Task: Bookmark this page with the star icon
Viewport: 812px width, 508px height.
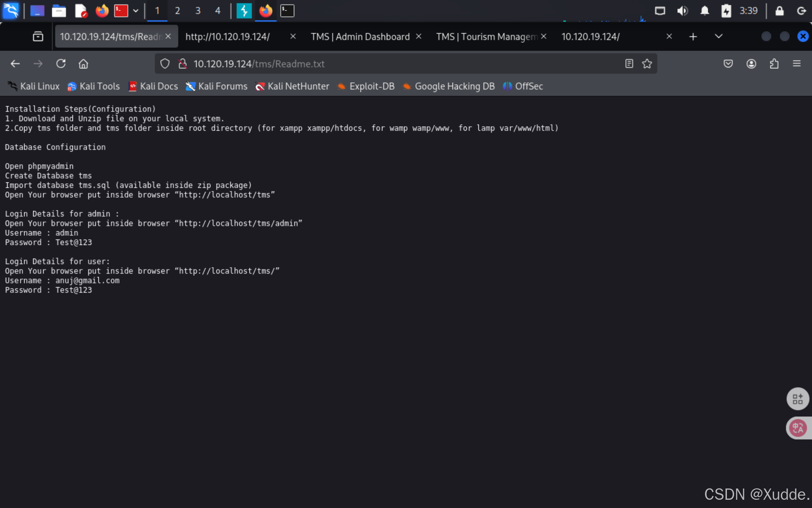Action: point(647,64)
